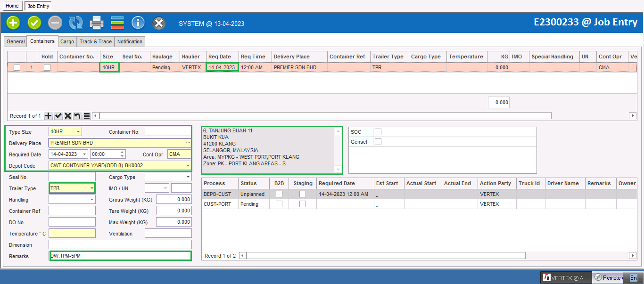The width and height of the screenshot is (644, 284).
Task: Click the green plus add new icon
Action: (x=13, y=23)
